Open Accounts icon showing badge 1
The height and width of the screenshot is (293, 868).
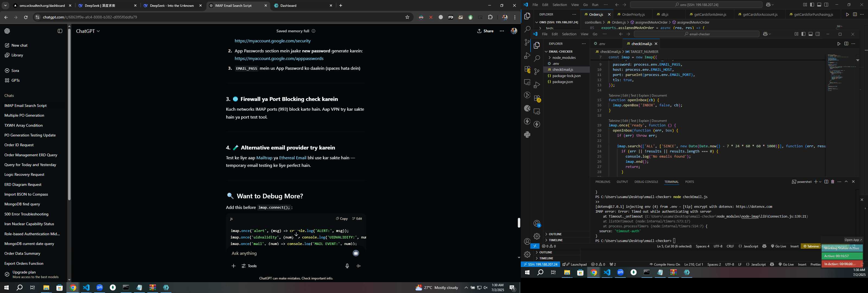pyautogui.click(x=537, y=224)
